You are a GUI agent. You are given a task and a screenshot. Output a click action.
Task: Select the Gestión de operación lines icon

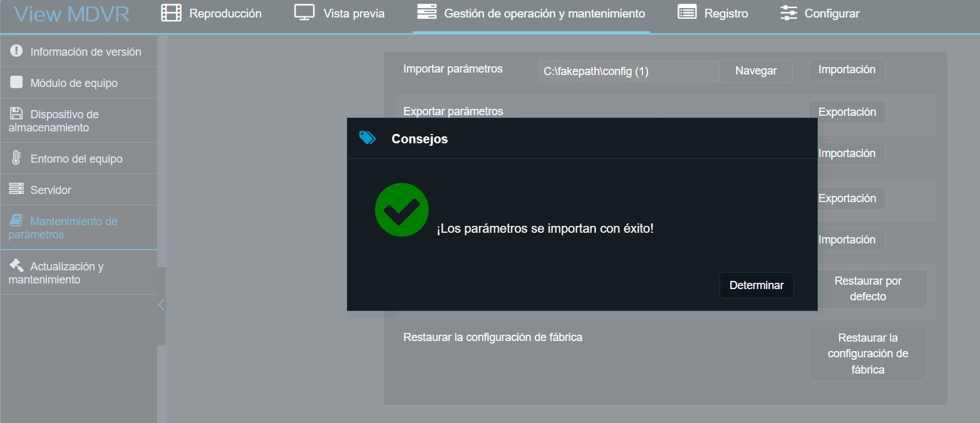pos(426,12)
